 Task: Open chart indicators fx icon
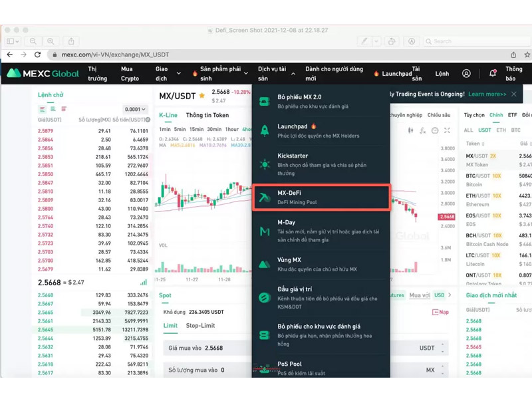pos(423,130)
